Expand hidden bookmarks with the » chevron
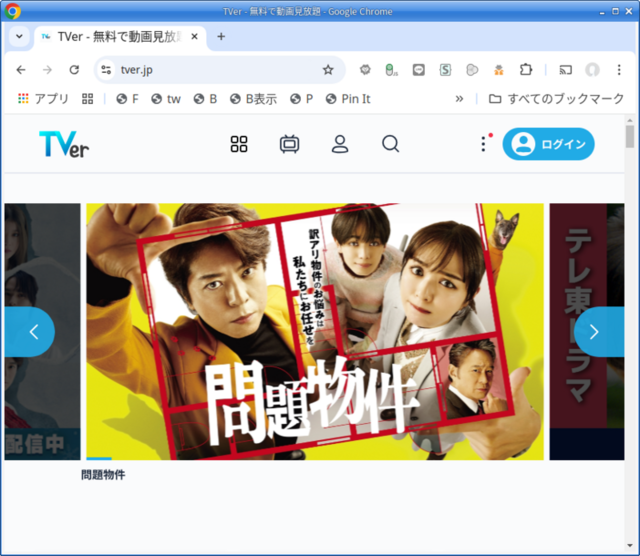The width and height of the screenshot is (640, 556). coord(459,99)
